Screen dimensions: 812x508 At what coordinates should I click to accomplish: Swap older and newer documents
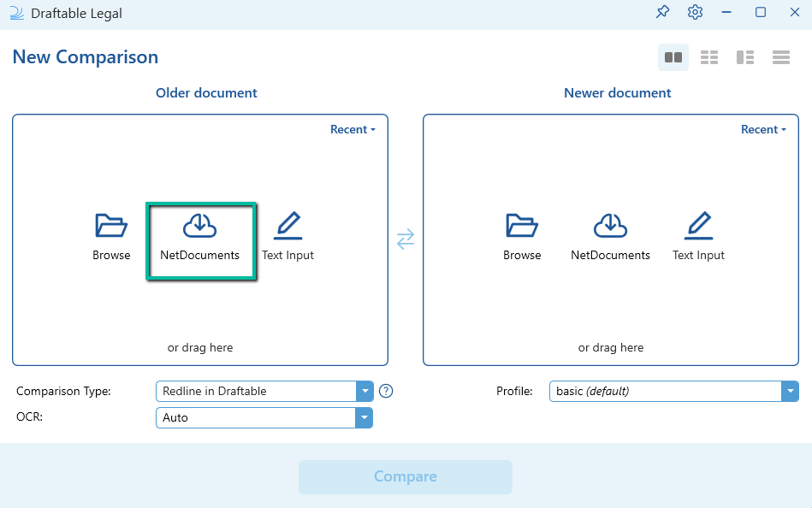(406, 239)
